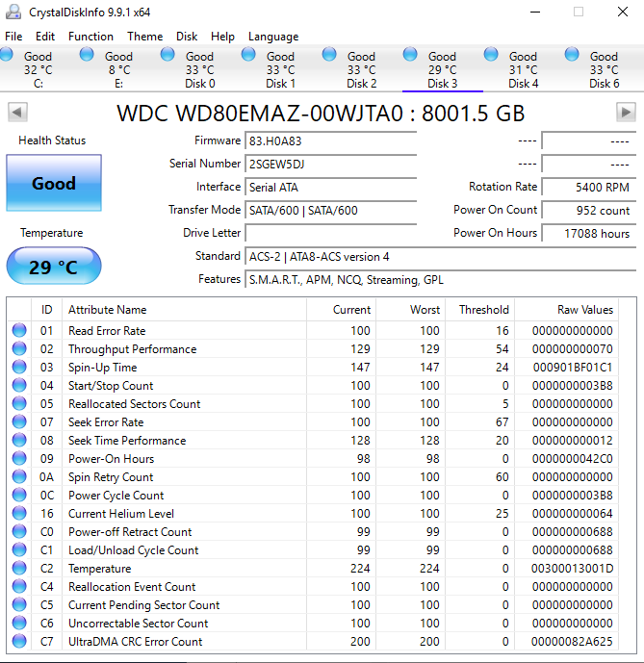Click status icon for Read Error Rate
The height and width of the screenshot is (663, 644).
tap(19, 330)
